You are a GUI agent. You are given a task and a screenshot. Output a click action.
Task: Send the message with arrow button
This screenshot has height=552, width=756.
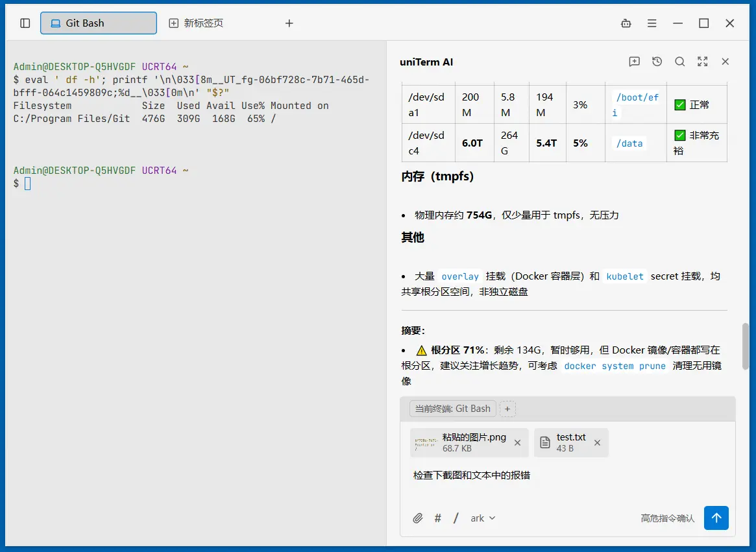(x=716, y=518)
